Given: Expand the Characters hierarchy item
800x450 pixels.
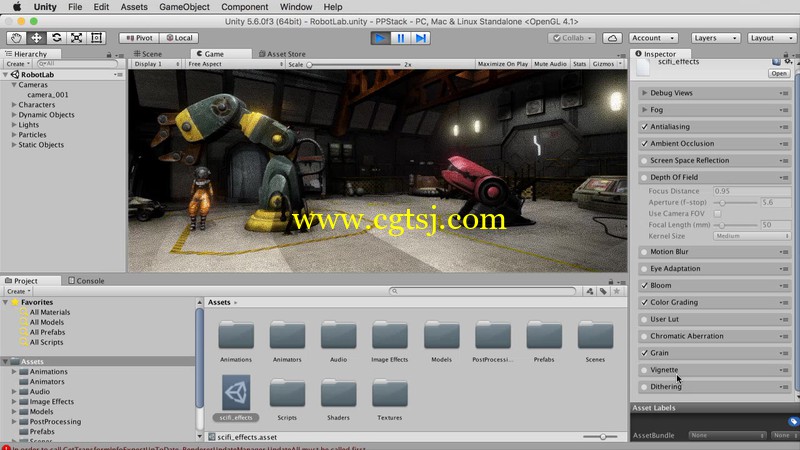Looking at the screenshot, I should pos(14,105).
